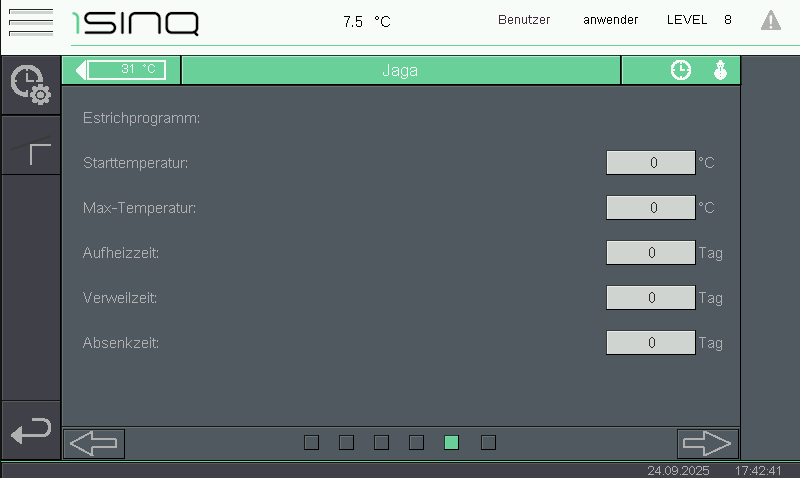Viewport: 800px width, 478px height.
Task: Select the first page indicator square
Action: (x=311, y=442)
